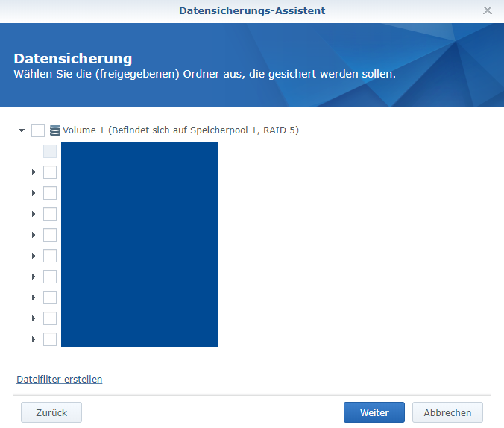The height and width of the screenshot is (428, 504).
Task: Select the Volume 1 Speicherpool label
Action: click(x=181, y=130)
